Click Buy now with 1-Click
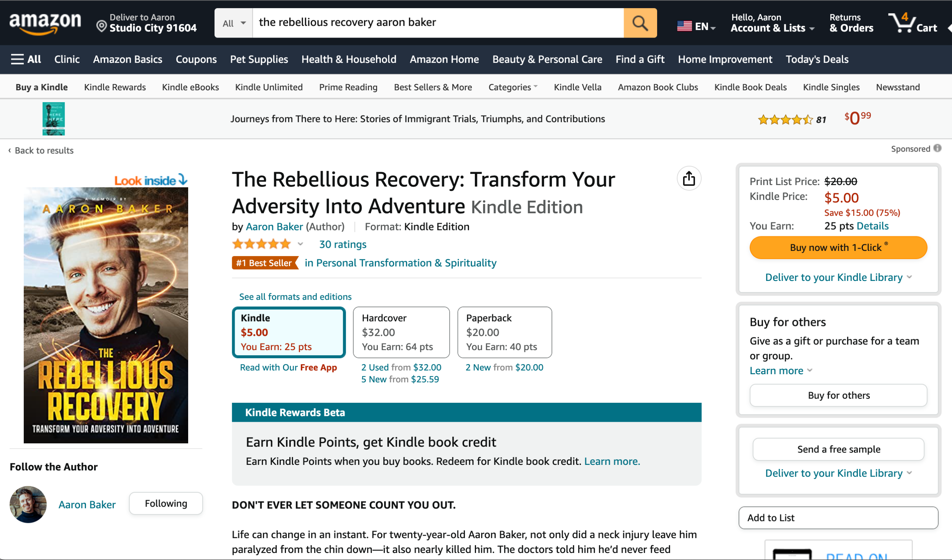The height and width of the screenshot is (560, 952). click(838, 247)
